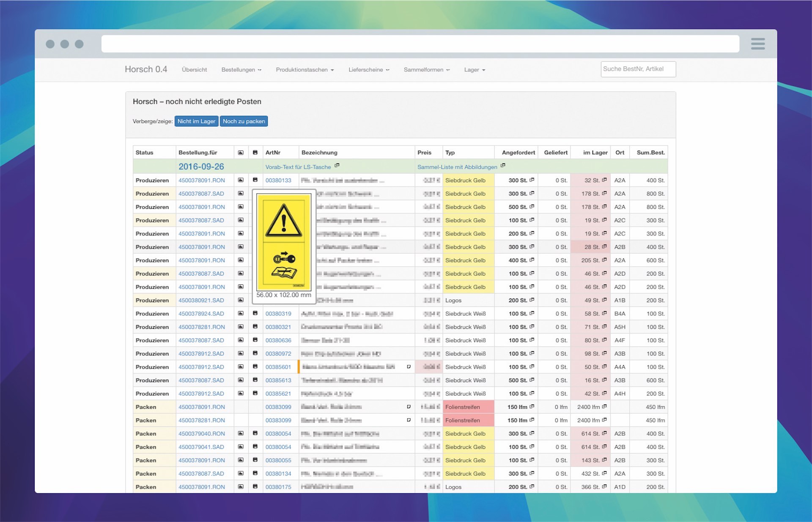
Task: Focus the Suche BestNr, Artikel search field
Action: click(x=638, y=69)
